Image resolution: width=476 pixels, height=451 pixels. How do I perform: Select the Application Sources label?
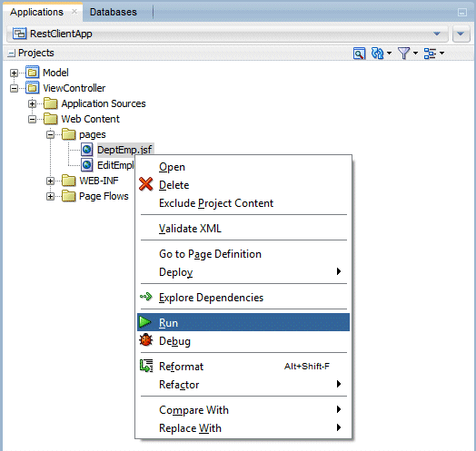pyautogui.click(x=104, y=103)
